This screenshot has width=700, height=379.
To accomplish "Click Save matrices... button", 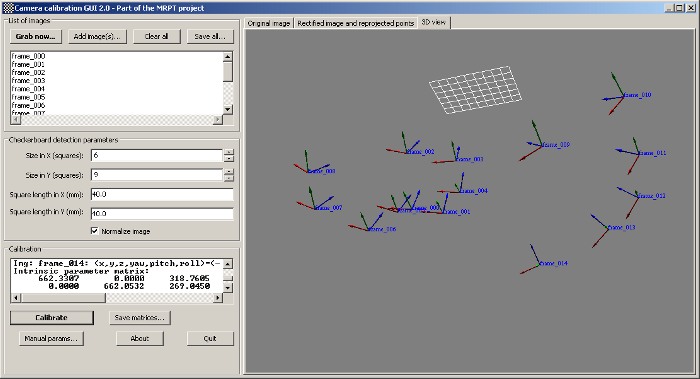I will [x=140, y=317].
